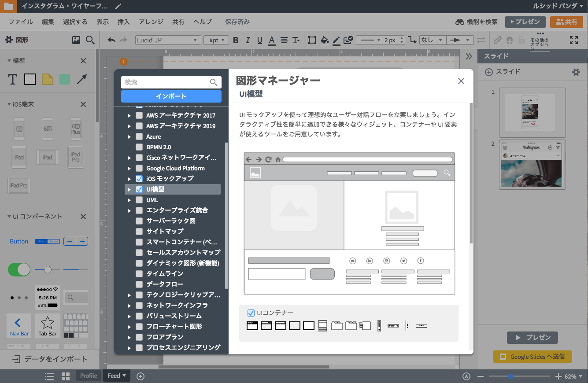Click the add page plus icon

[141, 376]
